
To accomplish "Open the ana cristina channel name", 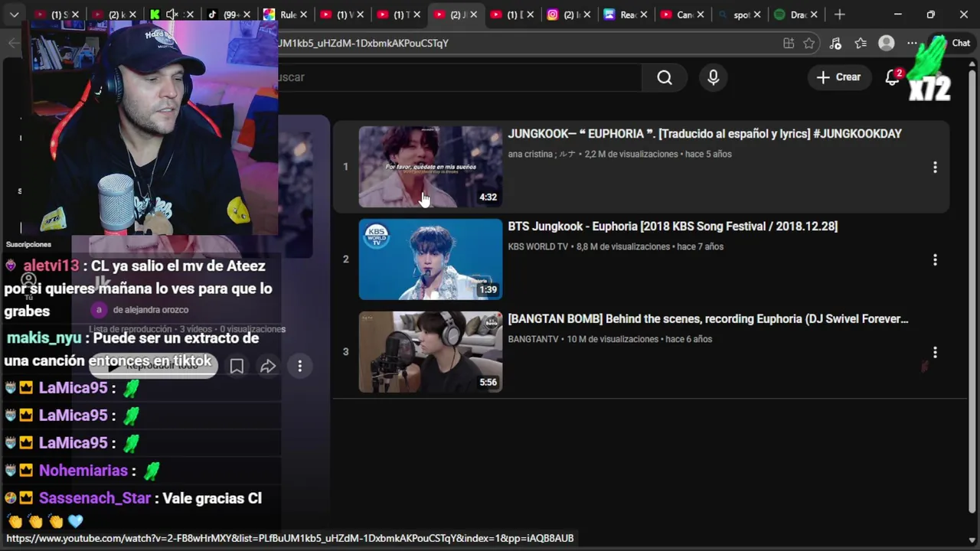I will click(x=541, y=155).
